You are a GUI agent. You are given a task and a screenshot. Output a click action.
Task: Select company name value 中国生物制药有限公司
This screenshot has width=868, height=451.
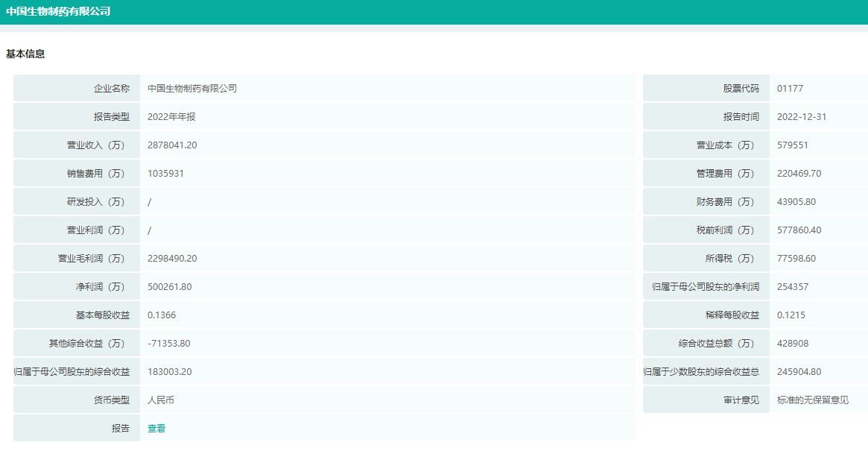click(192, 88)
